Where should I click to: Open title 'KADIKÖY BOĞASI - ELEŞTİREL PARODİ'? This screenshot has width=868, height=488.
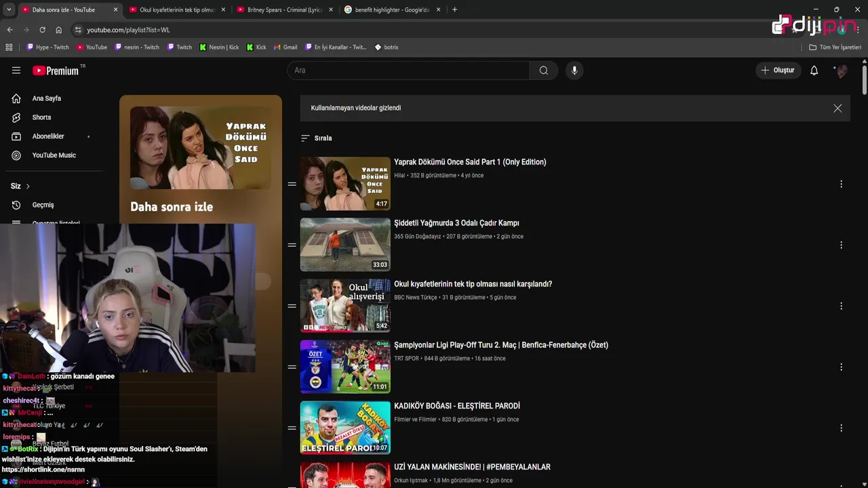(457, 406)
